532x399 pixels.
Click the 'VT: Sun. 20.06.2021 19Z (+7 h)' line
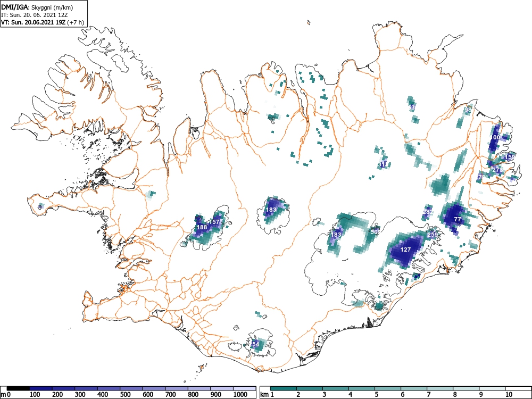click(x=43, y=22)
